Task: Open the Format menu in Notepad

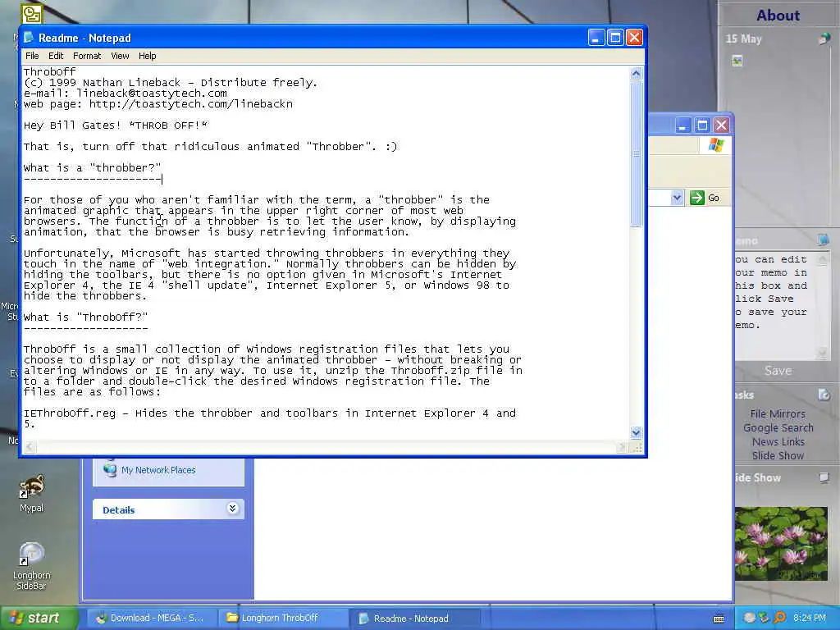Action: 87,56
